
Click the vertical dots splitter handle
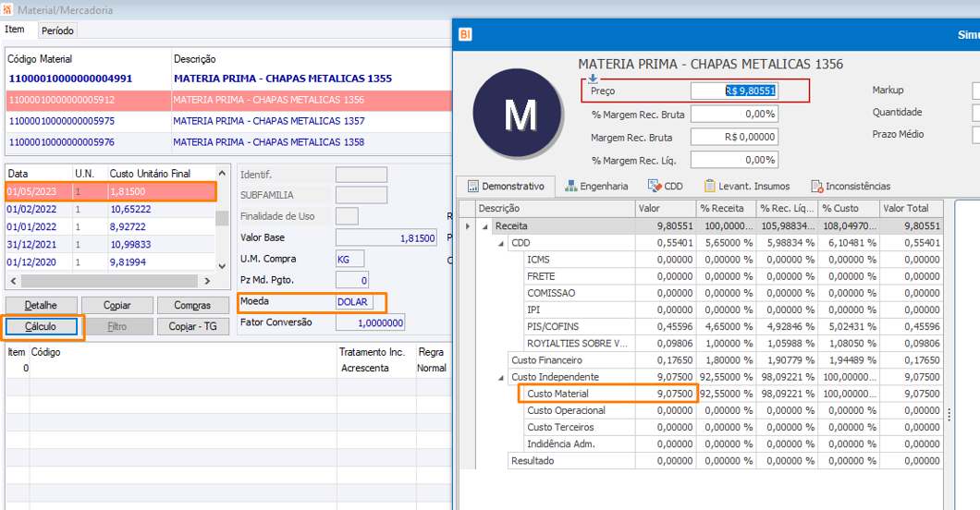click(x=949, y=415)
